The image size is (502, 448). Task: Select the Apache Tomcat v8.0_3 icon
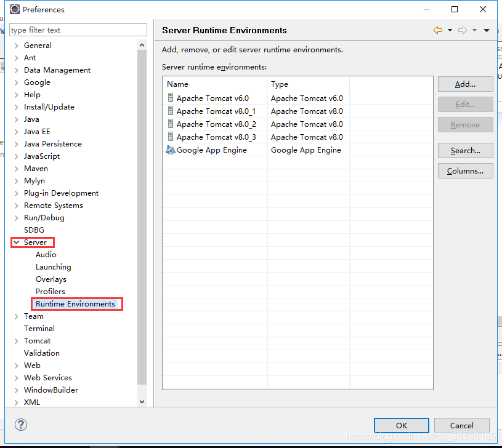(x=171, y=137)
